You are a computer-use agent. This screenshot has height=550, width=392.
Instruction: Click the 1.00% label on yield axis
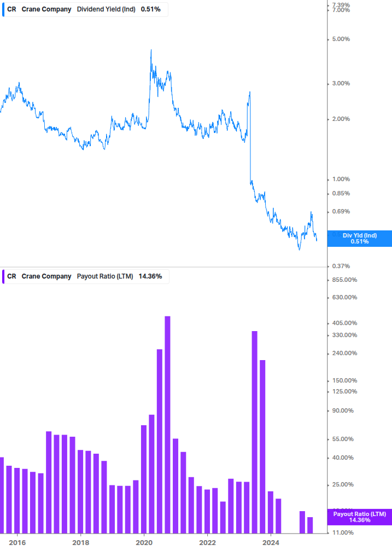341,180
